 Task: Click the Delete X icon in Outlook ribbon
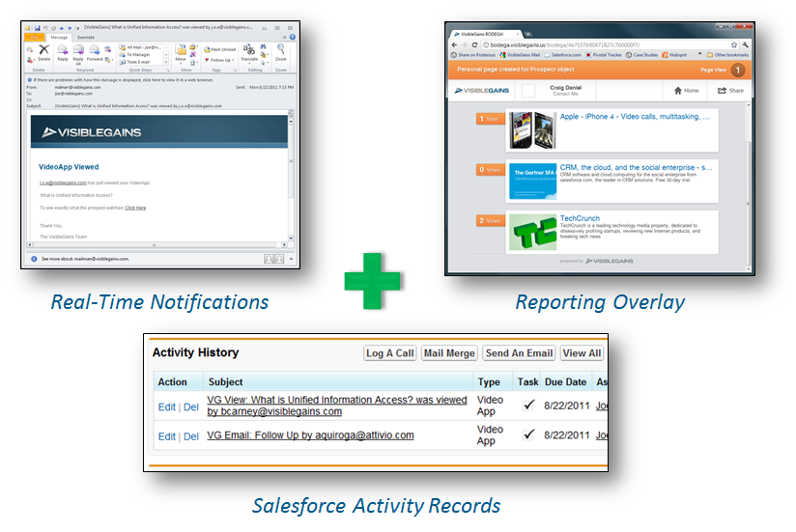click(x=44, y=49)
